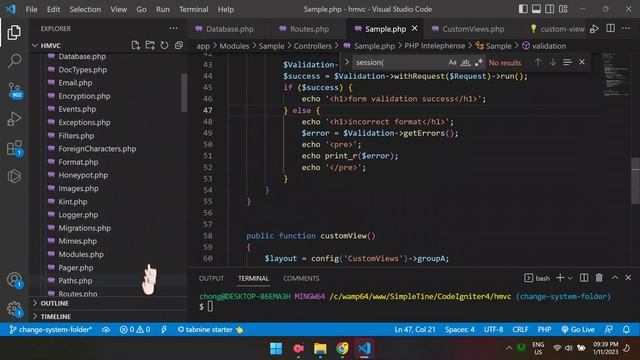Open the Windows Start menu
640x360 pixels.
point(276,348)
